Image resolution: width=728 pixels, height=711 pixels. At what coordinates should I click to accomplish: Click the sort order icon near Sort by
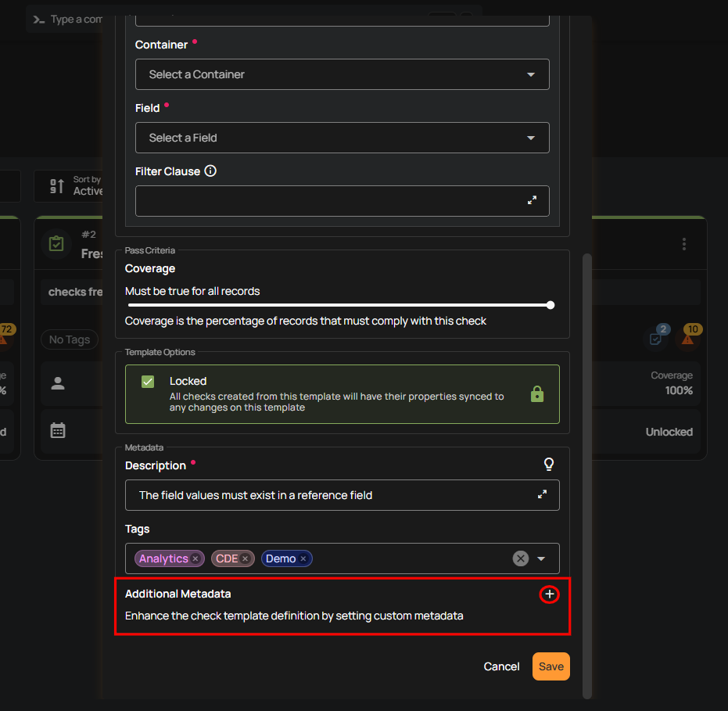point(56,185)
